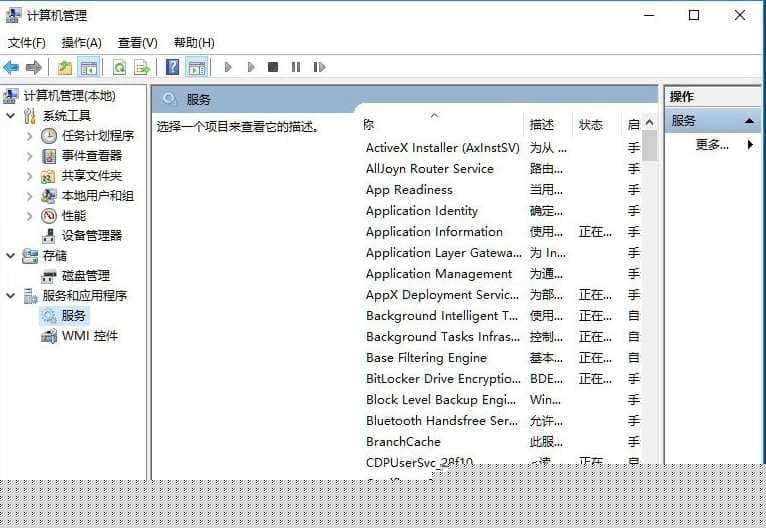This screenshot has height=528, width=766.
Task: Click the 本地用户和组 icon
Action: pos(48,196)
